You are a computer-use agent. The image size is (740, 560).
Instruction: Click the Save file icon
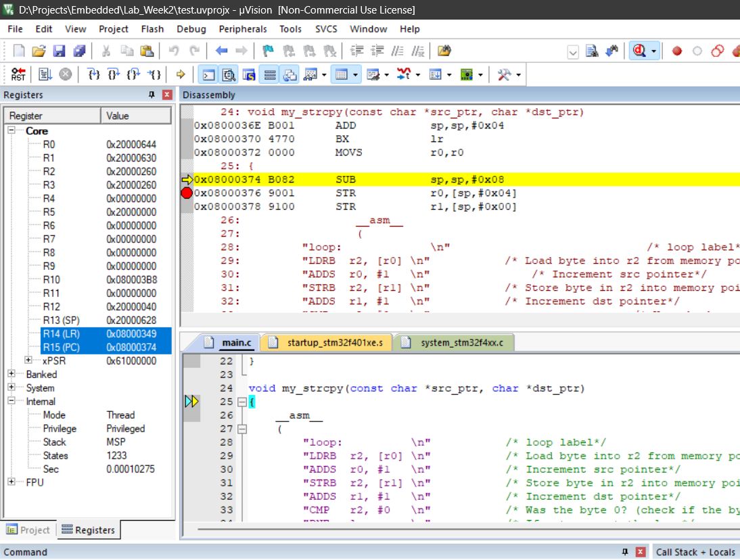pyautogui.click(x=59, y=51)
